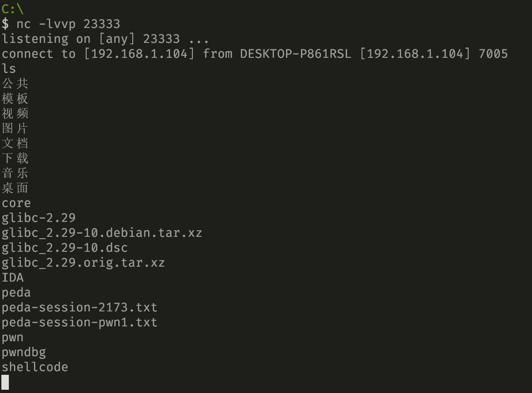Click the DESKTOP-P861RSL hostname text
Image resolution: width=532 pixels, height=393 pixels.
295,54
